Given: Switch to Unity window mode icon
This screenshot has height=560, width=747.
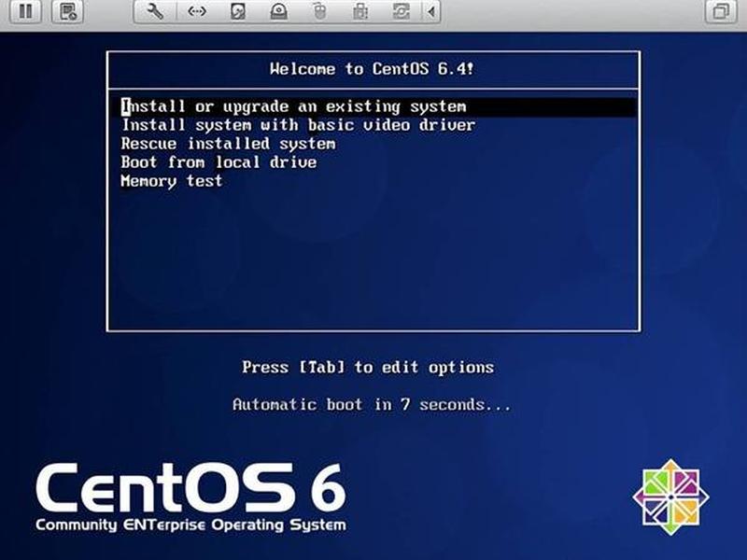Looking at the screenshot, I should tap(721, 11).
